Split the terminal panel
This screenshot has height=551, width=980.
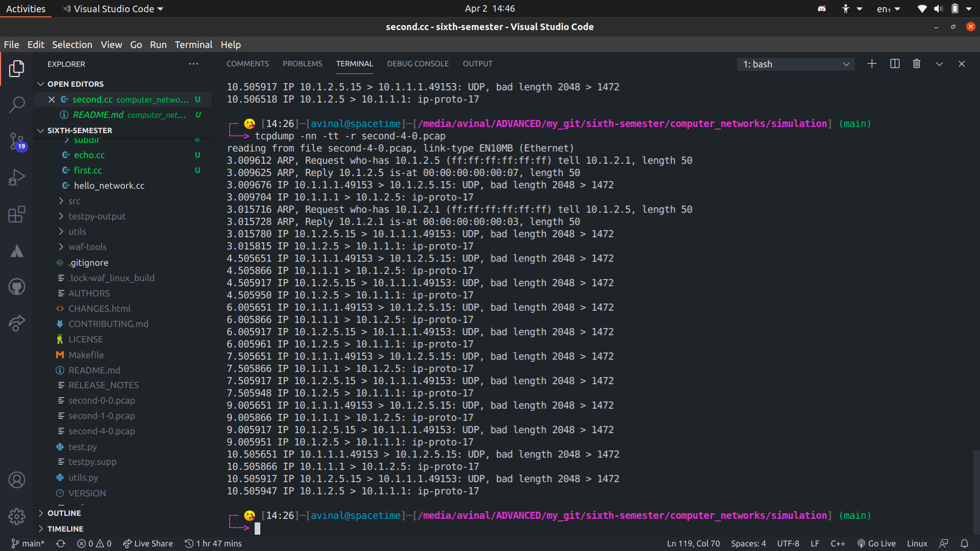pos(895,64)
